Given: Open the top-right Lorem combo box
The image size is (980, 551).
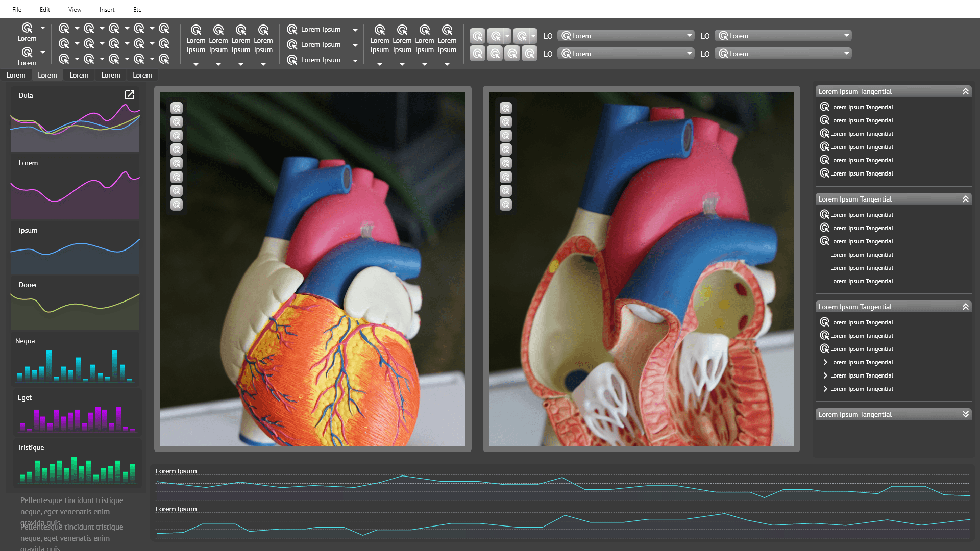Looking at the screenshot, I should [783, 36].
